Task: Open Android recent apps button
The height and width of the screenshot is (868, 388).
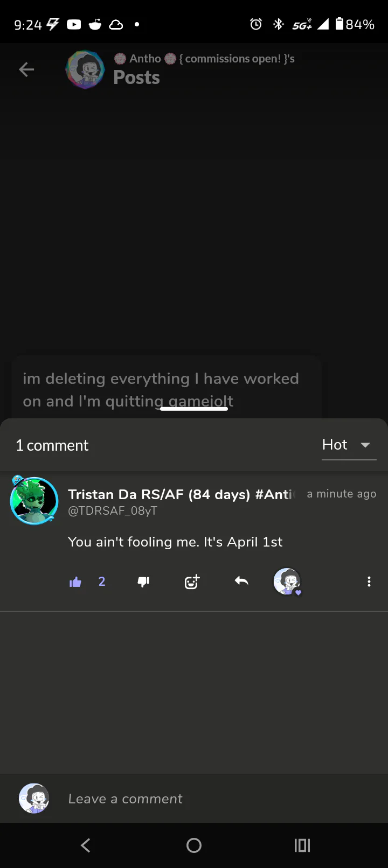Action: point(302,845)
